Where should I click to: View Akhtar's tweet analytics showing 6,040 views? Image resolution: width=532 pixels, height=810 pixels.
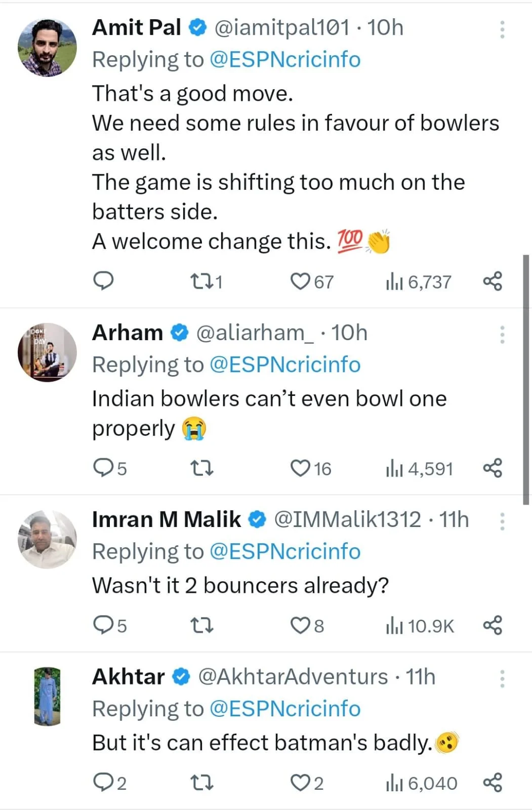[422, 783]
